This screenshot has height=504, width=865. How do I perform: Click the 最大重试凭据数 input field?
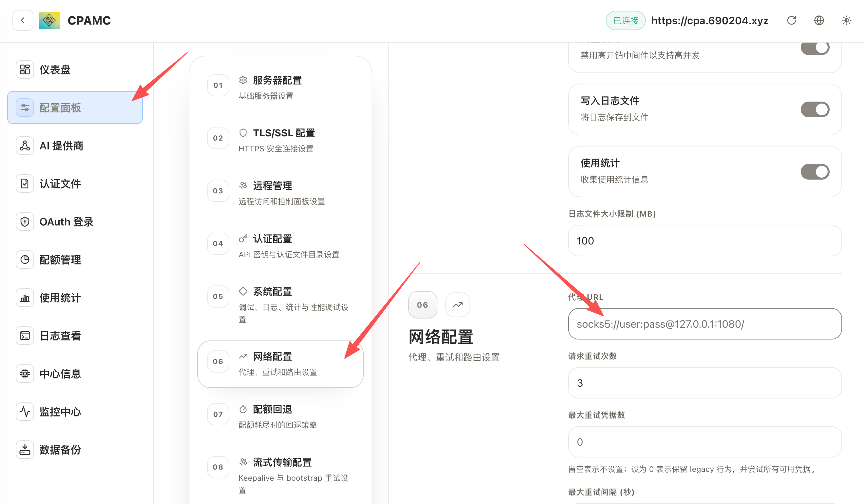(705, 442)
